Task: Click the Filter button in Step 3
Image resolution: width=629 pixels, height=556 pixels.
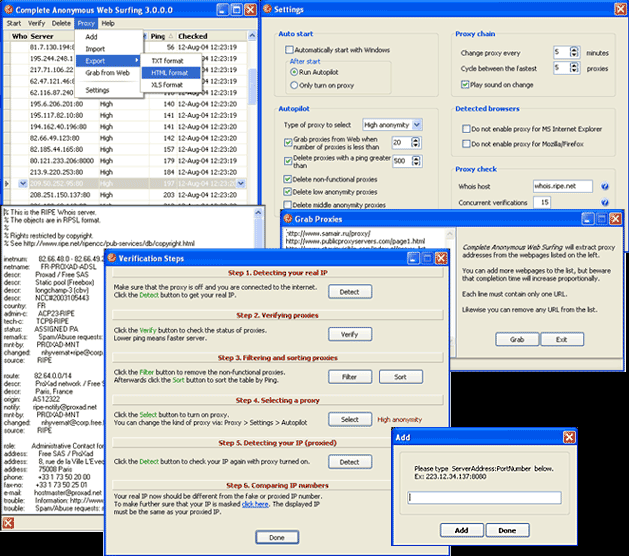Action: (350, 377)
